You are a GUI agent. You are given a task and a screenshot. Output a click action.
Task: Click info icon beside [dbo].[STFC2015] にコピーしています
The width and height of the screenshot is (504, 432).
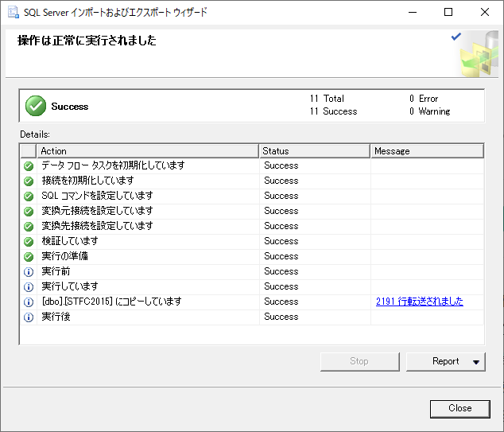[29, 302]
